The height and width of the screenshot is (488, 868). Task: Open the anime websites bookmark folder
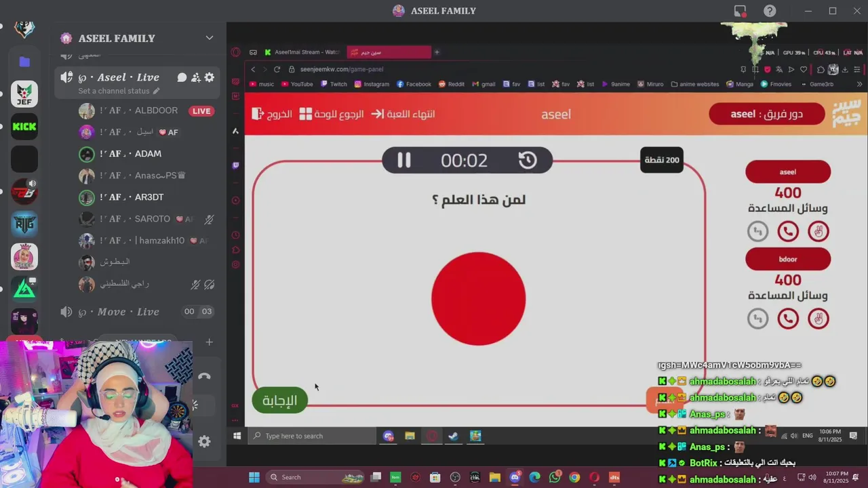695,84
